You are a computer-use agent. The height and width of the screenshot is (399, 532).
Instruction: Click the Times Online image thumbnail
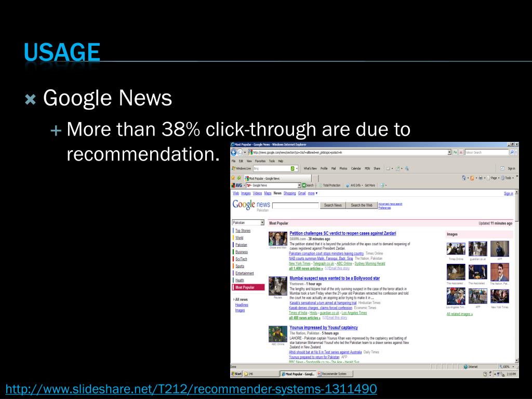(x=456, y=249)
